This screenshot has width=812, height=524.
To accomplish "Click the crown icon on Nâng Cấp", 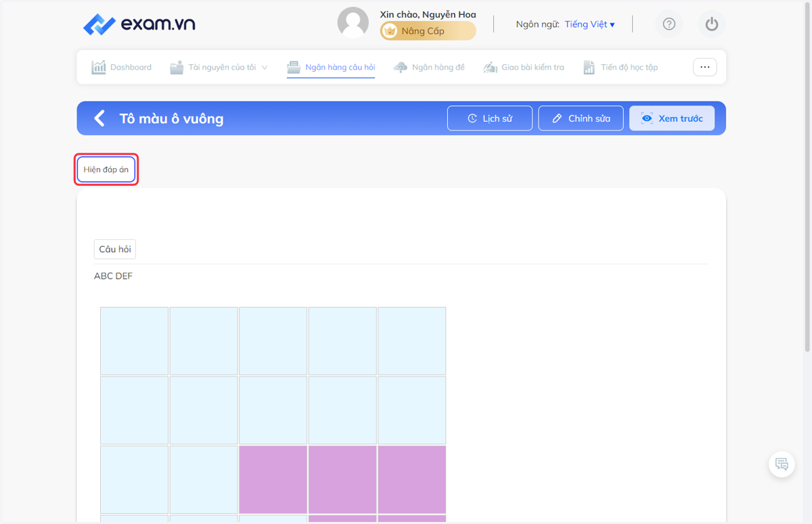I will [x=390, y=31].
